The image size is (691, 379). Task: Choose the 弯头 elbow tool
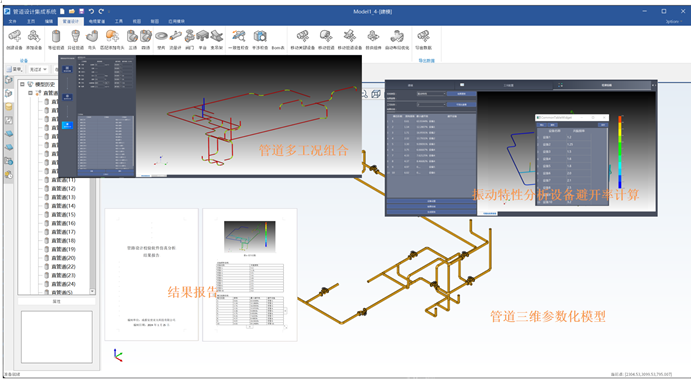(92, 40)
